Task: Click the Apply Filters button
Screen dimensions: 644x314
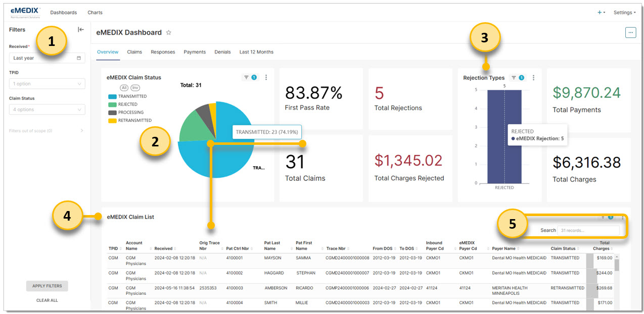Action: [x=47, y=286]
